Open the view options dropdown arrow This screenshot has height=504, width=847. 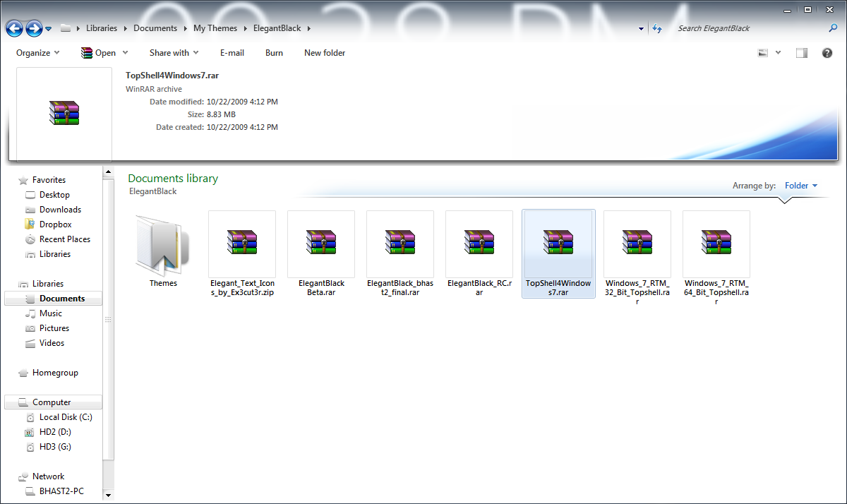779,53
